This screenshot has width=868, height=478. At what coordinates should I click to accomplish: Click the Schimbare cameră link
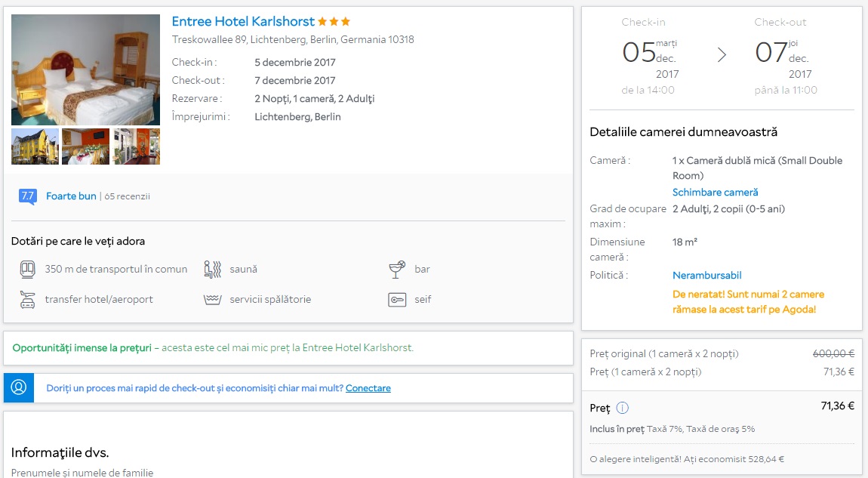click(x=715, y=193)
